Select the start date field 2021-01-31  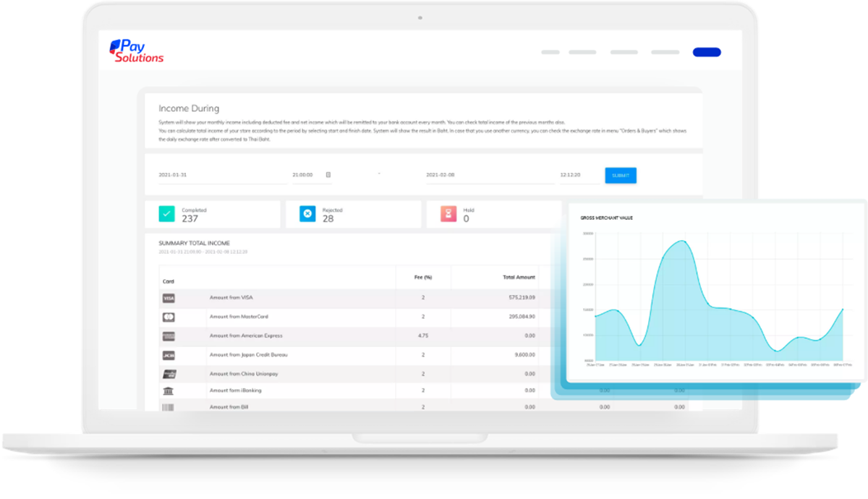tap(224, 175)
